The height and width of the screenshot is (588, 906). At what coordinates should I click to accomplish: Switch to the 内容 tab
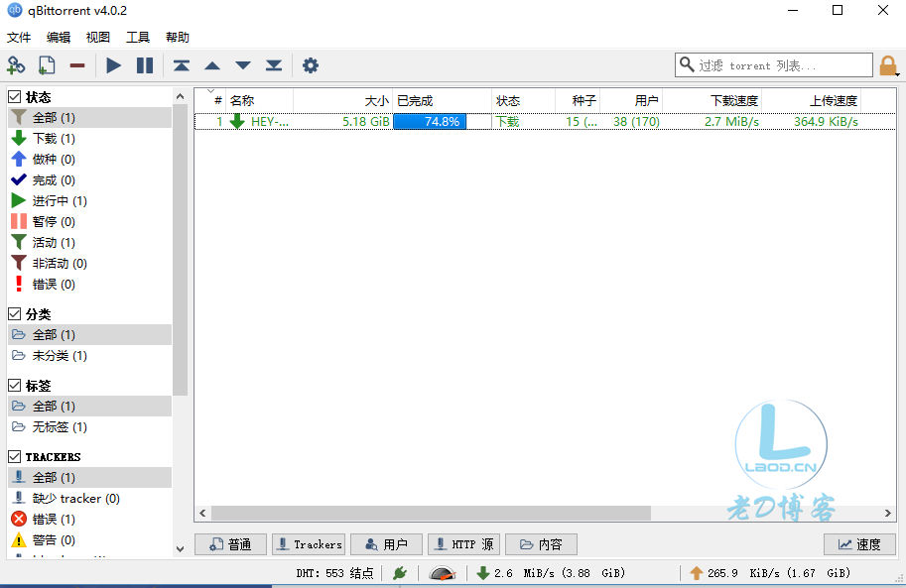coord(541,544)
